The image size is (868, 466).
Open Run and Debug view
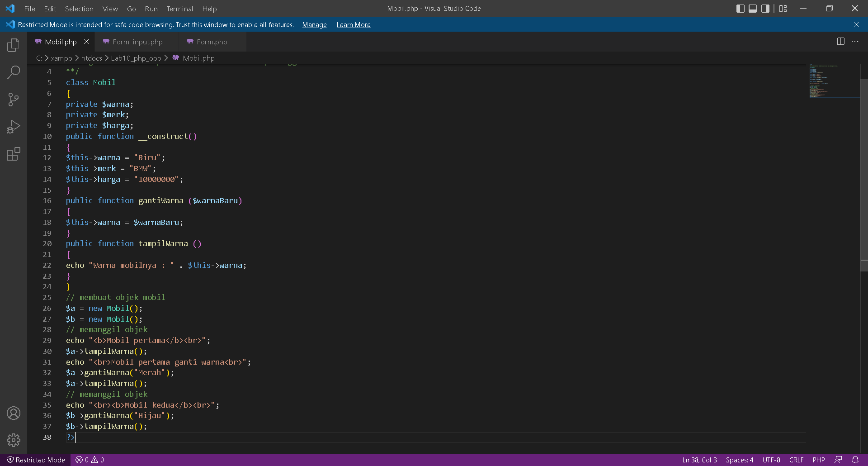tap(13, 127)
